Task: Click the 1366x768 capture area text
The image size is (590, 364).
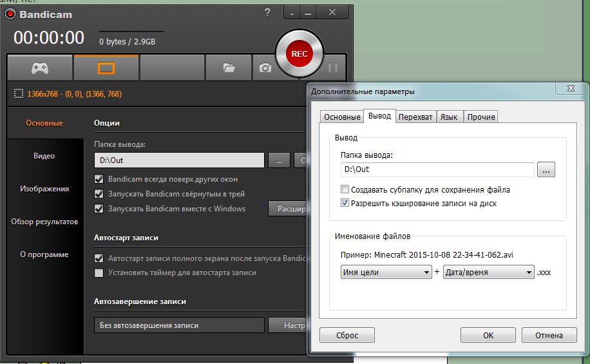Action: pos(74,93)
